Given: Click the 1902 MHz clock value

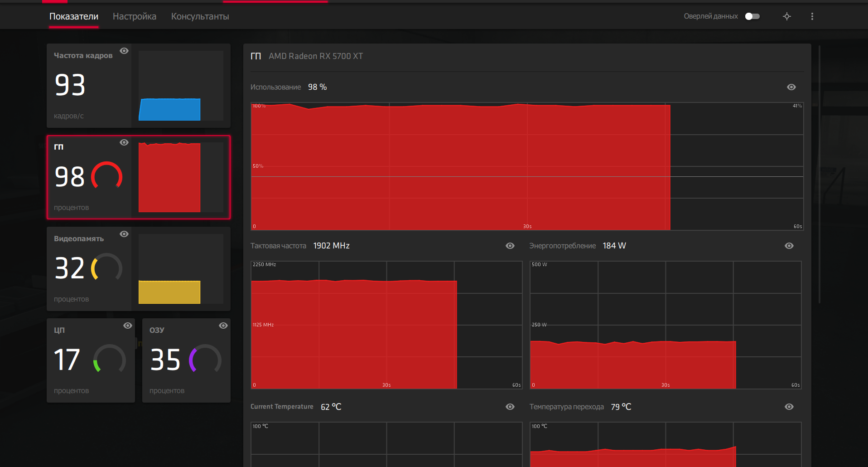Looking at the screenshot, I should (x=332, y=246).
